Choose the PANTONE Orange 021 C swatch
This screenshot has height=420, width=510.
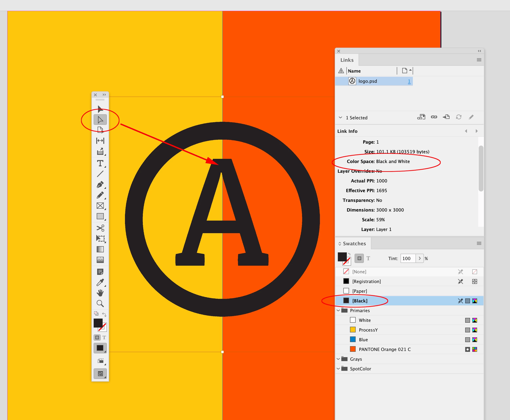[x=385, y=349]
